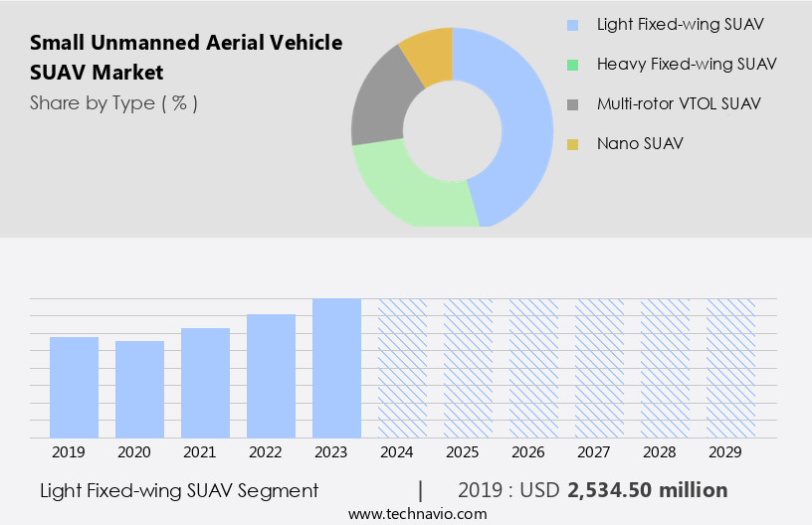
Task: Open the www.technavio.com link
Action: point(417,514)
